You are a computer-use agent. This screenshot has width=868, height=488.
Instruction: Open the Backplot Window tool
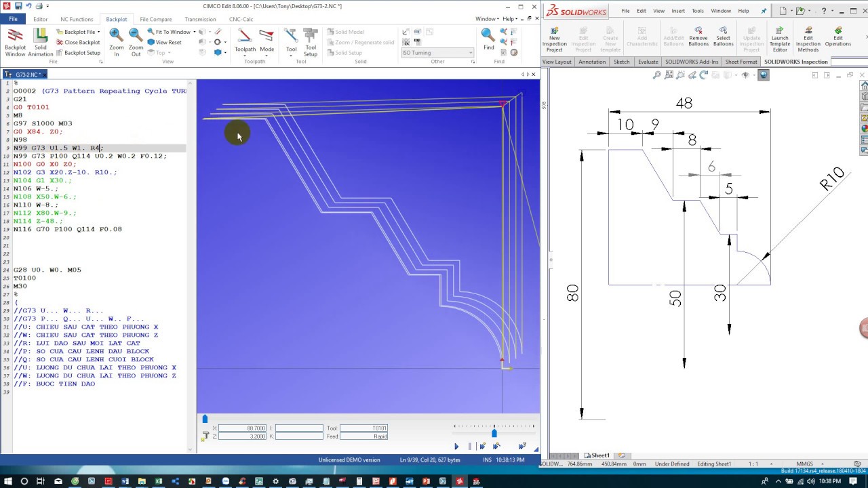15,42
